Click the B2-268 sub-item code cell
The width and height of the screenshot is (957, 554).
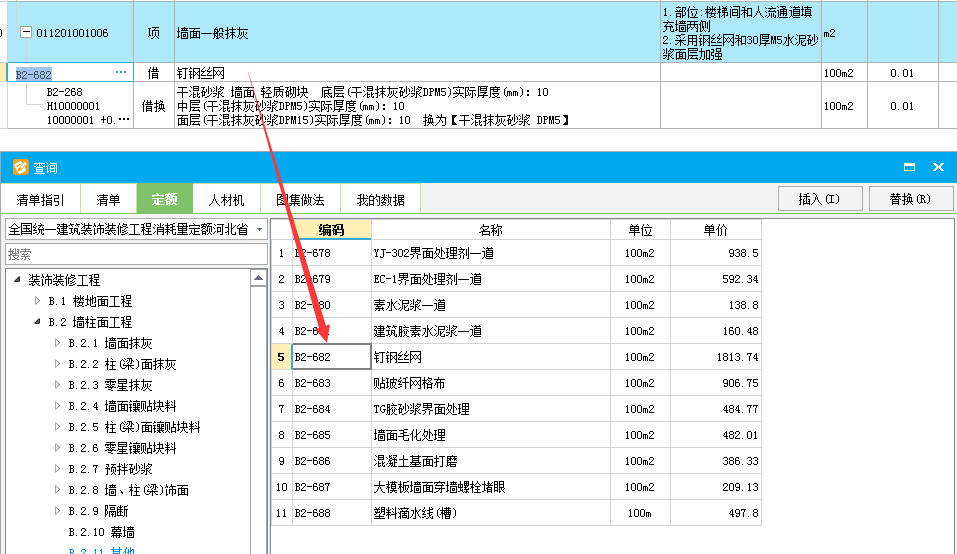[70, 106]
